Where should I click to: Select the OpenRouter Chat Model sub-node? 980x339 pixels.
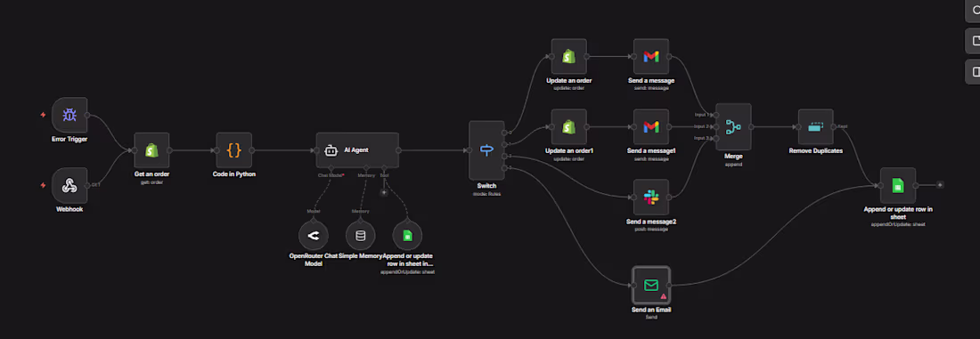(x=313, y=236)
